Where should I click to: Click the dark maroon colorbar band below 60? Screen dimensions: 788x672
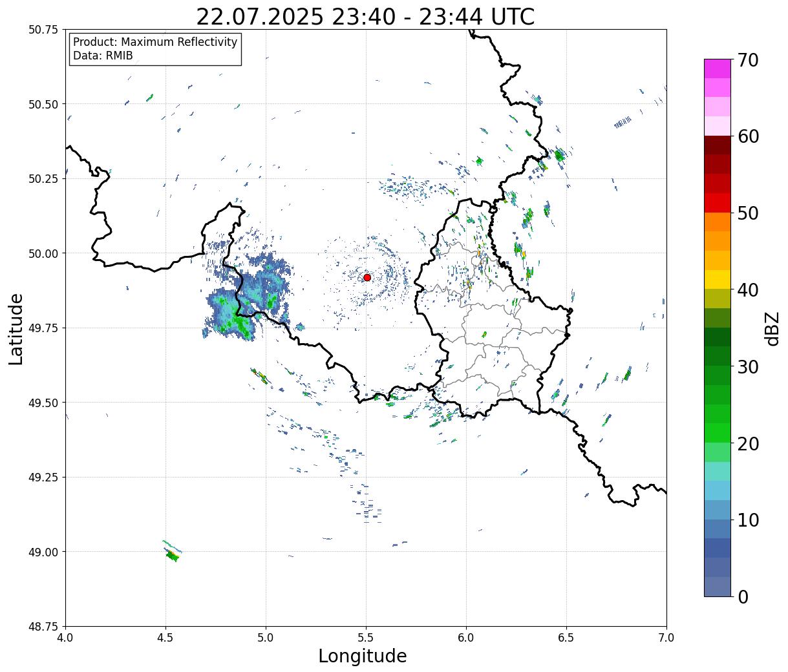click(718, 145)
